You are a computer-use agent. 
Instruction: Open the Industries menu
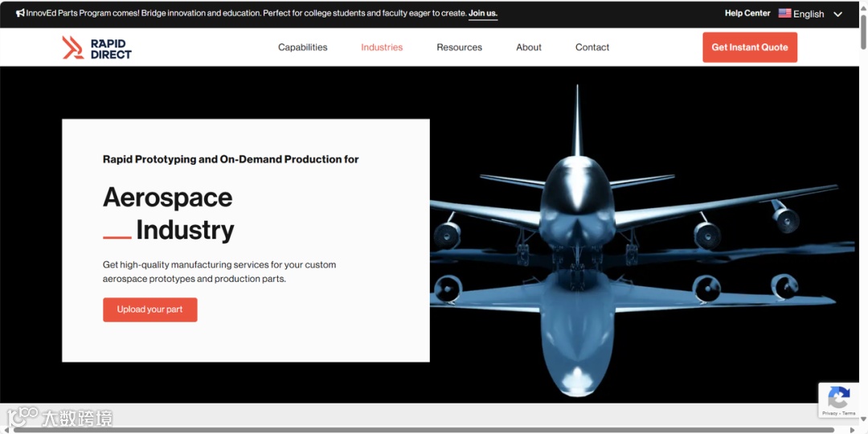382,47
